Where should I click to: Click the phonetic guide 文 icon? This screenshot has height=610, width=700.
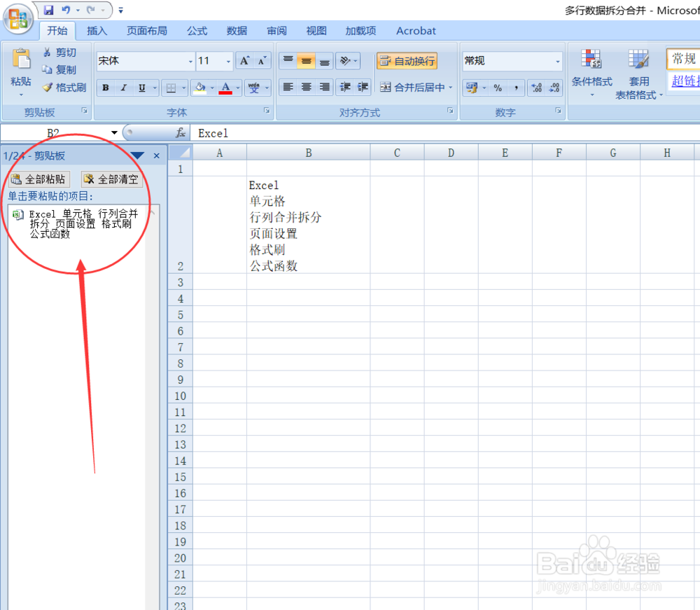point(254,88)
